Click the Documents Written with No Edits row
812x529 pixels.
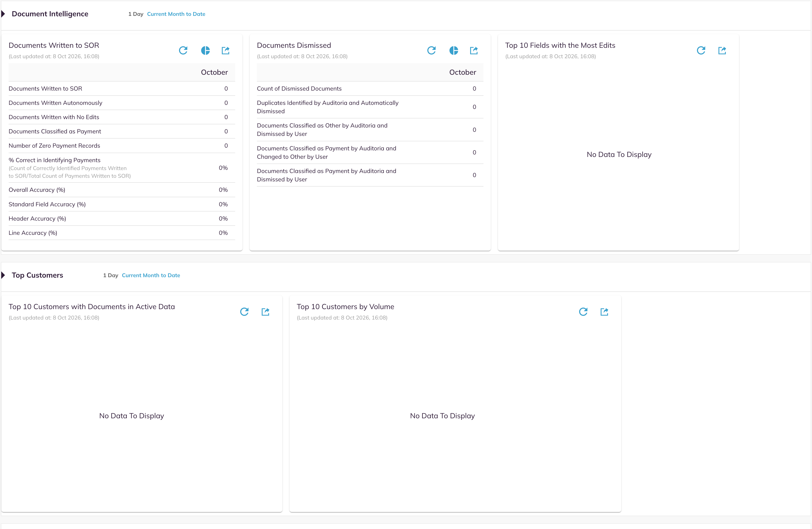point(122,117)
